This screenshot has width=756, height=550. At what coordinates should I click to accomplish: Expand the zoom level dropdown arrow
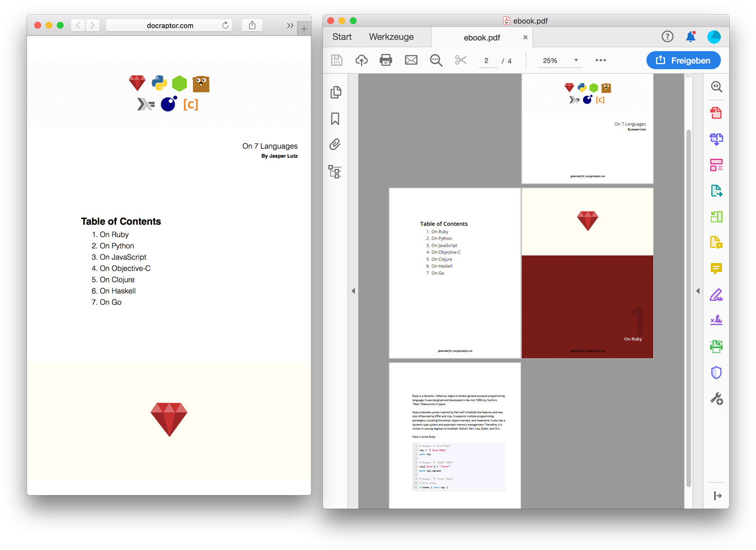click(x=576, y=60)
